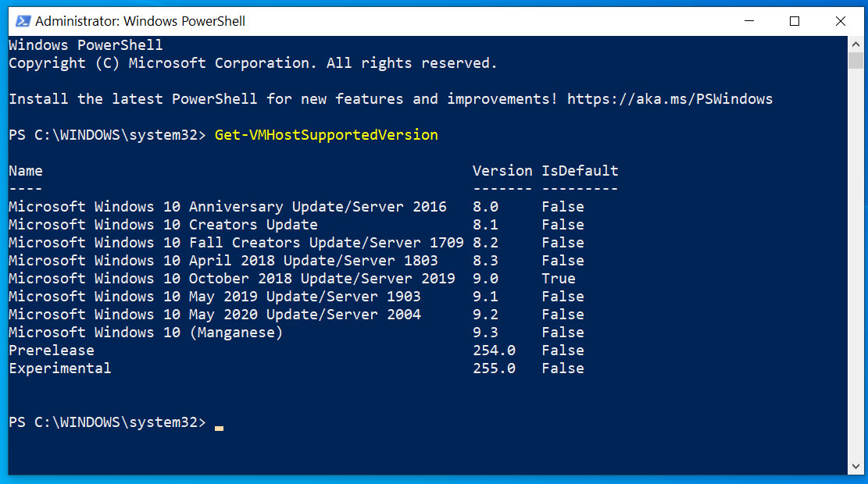The height and width of the screenshot is (484, 868).
Task: Click the Fall Creators Update/Server 1709 row name
Action: pyautogui.click(x=237, y=243)
